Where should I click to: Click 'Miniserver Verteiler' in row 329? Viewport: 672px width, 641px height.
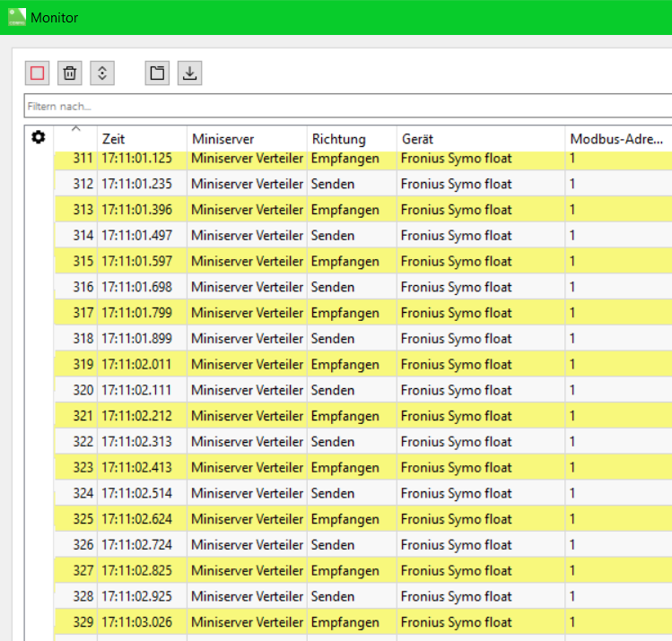pyautogui.click(x=247, y=622)
